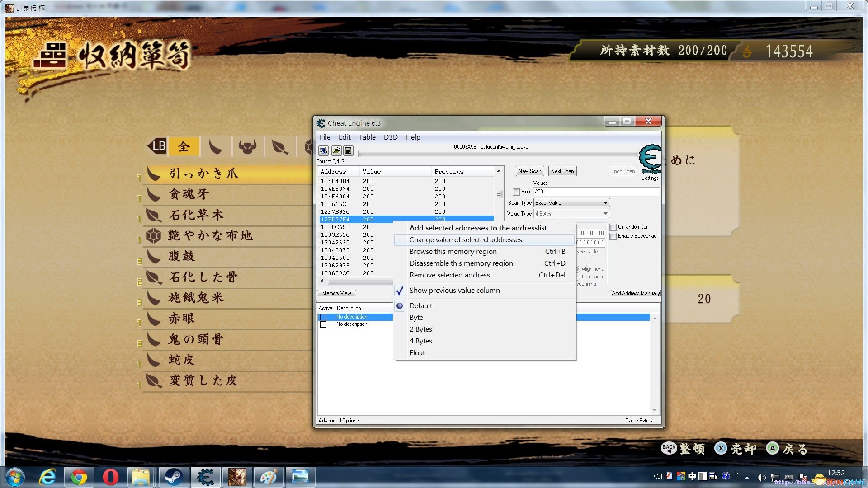
Task: Open the Scan Type Exact Value dropdown
Action: tap(572, 203)
